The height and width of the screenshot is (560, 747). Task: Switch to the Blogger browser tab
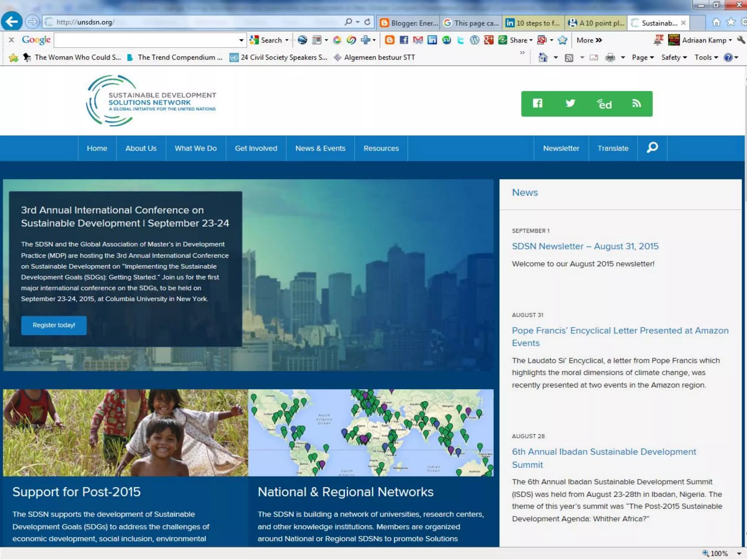tap(409, 23)
